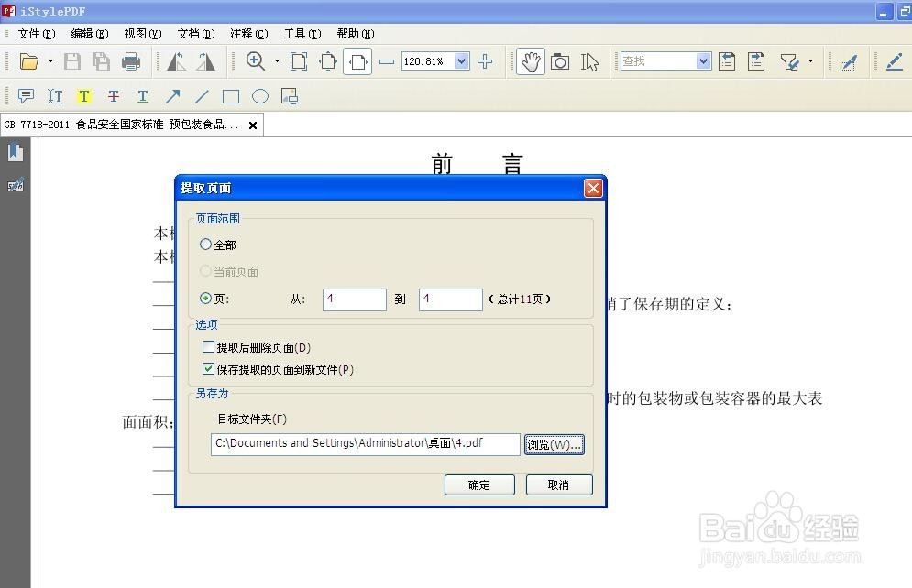
Task: Open the Bookmarks side panel icon
Action: pos(16,153)
